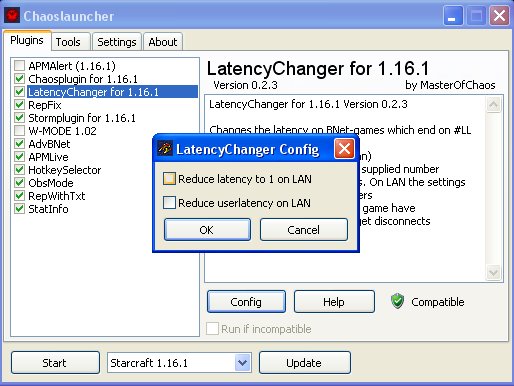The height and width of the screenshot is (386, 514).
Task: Click the description scrollbar down arrow
Action: pos(493,272)
